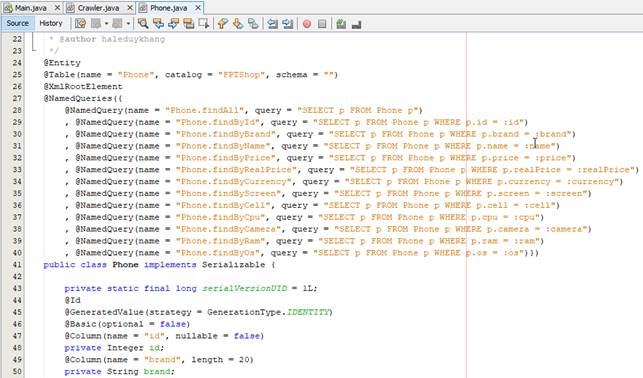The image size is (643, 378).
Task: Stop macro recording square icon
Action: tap(322, 24)
